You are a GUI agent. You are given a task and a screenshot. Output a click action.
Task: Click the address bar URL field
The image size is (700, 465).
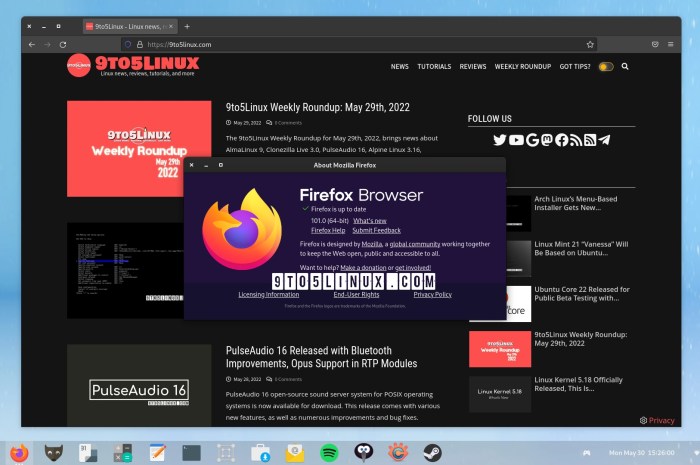[357, 45]
